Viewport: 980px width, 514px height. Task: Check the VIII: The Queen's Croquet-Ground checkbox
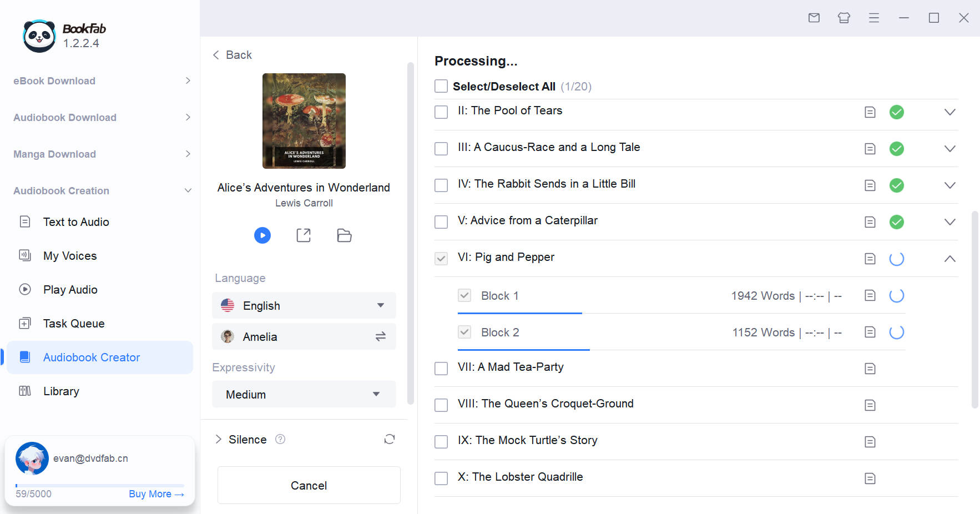pos(441,405)
